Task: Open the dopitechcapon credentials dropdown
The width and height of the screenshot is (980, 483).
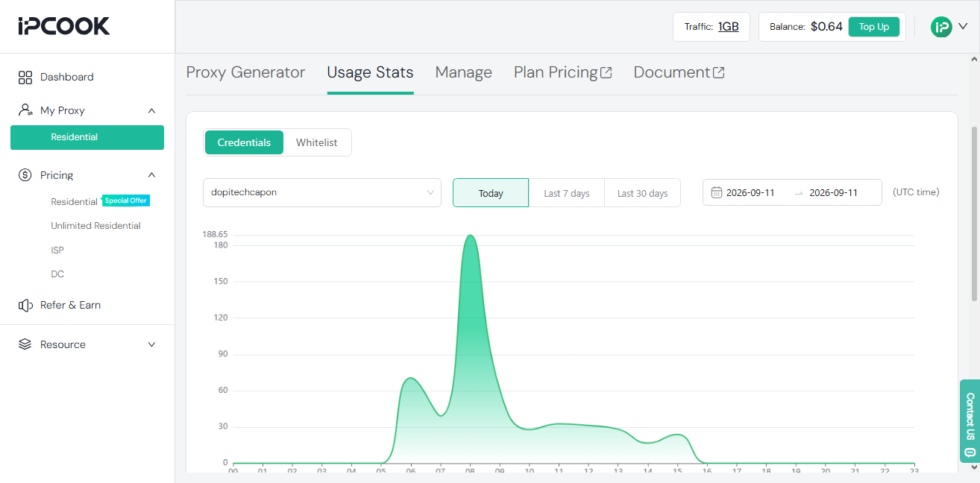Action: coord(322,192)
